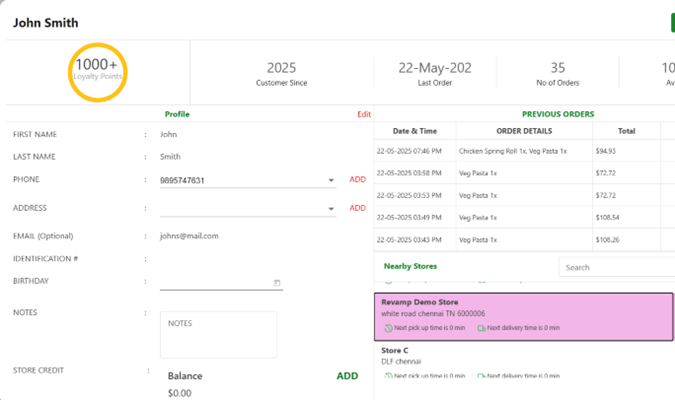Viewport: 675px width, 400px height.
Task: Select the Revamp Demo Store entry
Action: [x=524, y=315]
